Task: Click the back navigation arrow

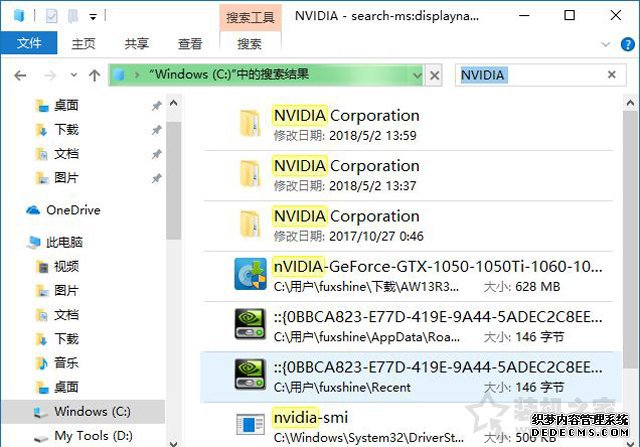Action: pos(20,75)
